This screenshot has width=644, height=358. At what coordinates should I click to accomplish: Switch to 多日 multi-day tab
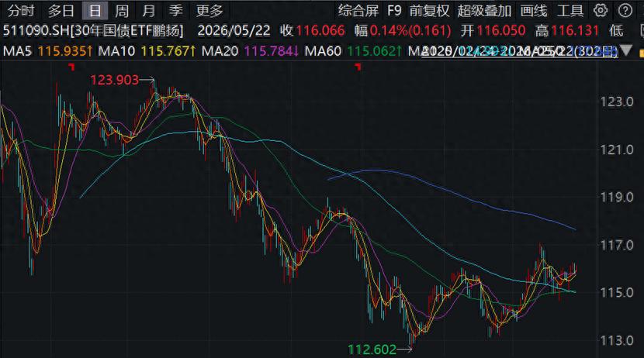(x=61, y=11)
